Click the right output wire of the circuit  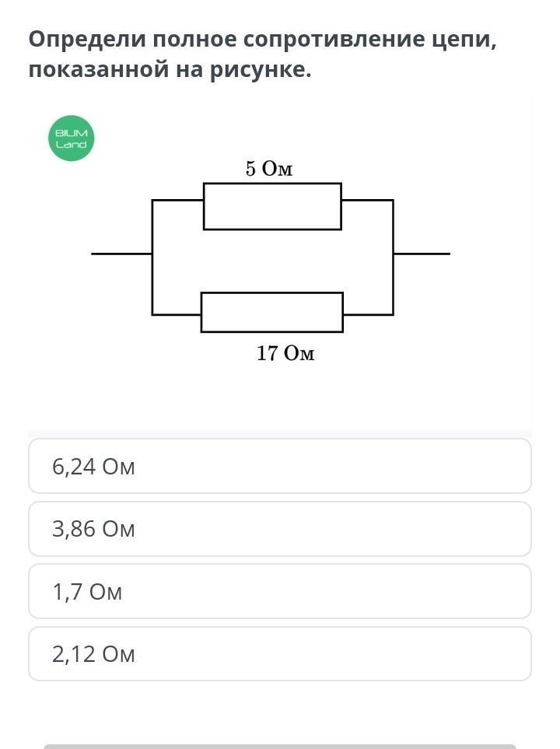[x=422, y=254]
